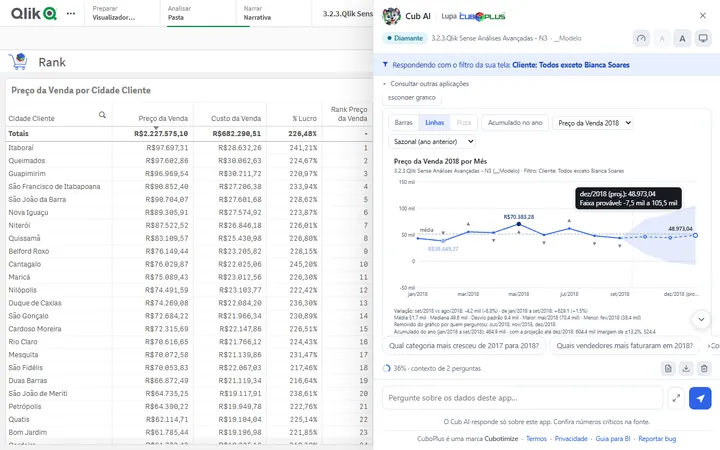Open the Sazonal (ano anterior) dropdown

point(432,141)
